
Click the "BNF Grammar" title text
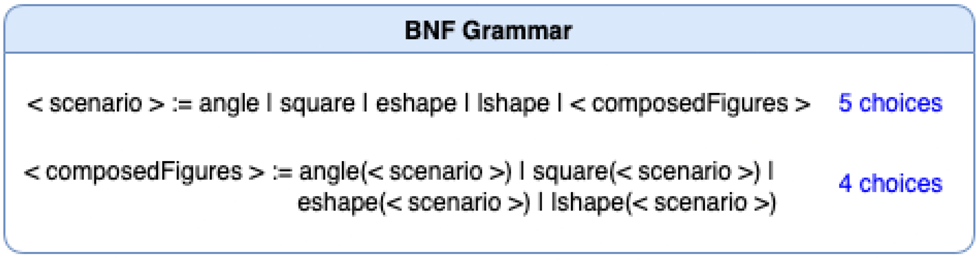click(x=488, y=30)
